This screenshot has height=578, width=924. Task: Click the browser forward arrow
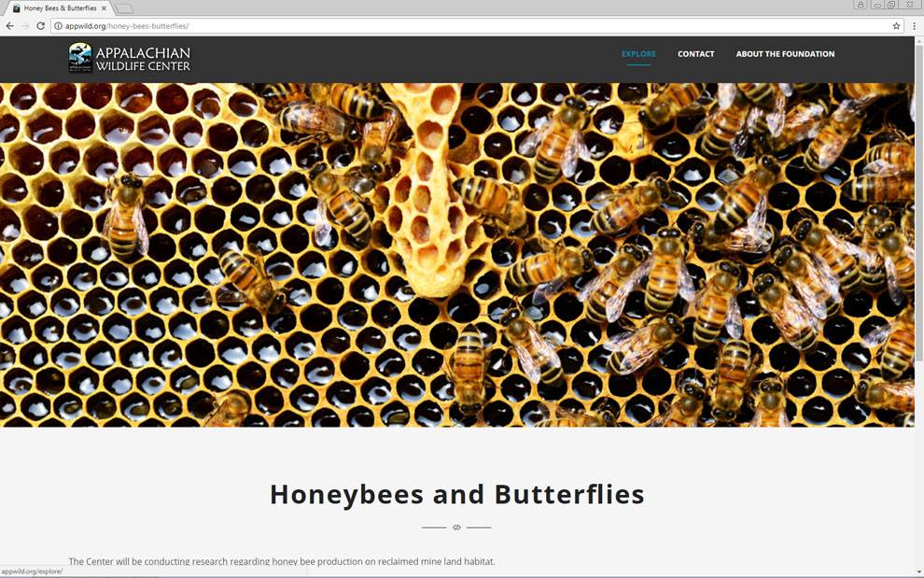(x=24, y=26)
